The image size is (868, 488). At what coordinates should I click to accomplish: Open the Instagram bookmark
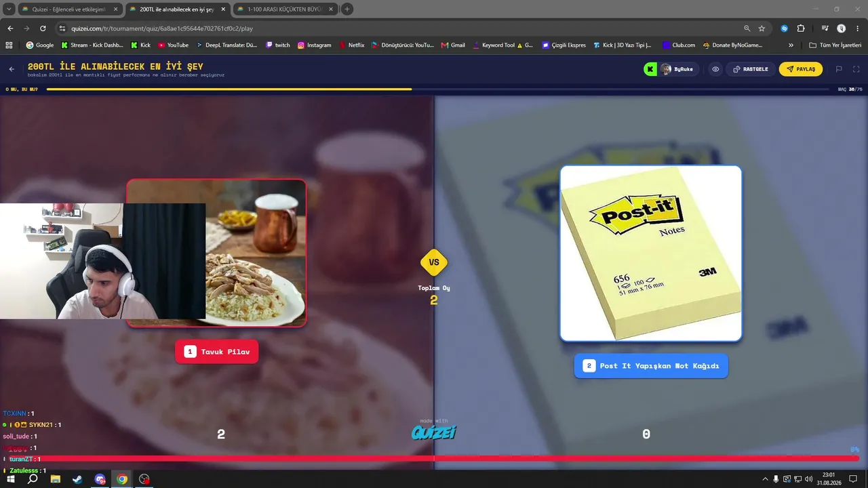point(315,45)
